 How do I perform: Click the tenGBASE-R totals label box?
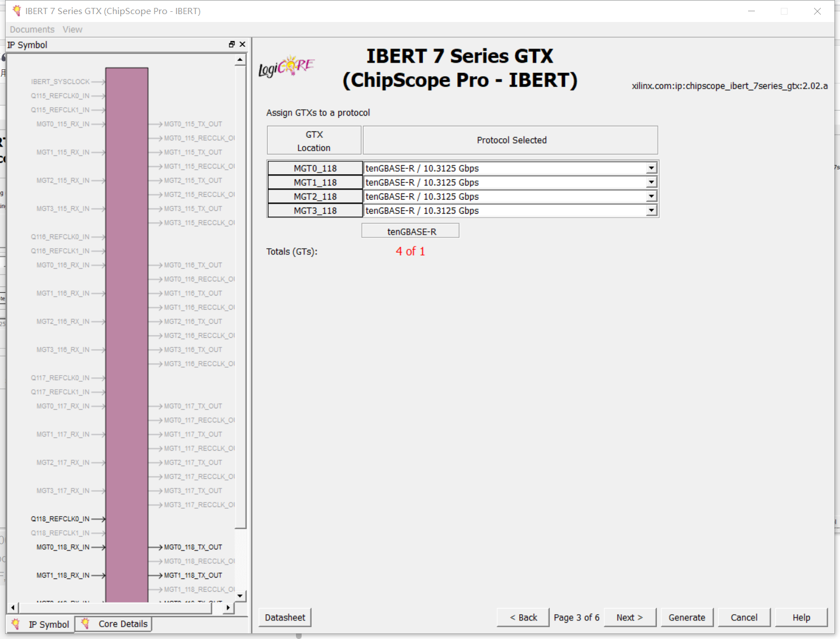coord(410,231)
